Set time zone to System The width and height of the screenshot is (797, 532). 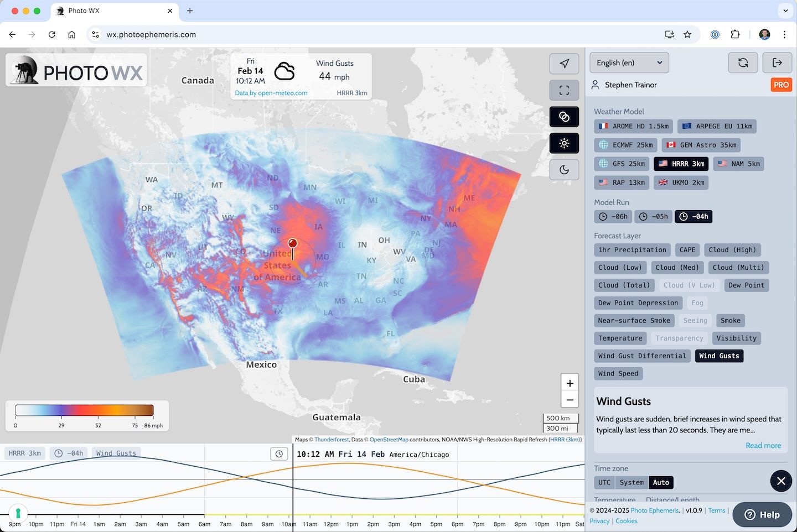(632, 483)
